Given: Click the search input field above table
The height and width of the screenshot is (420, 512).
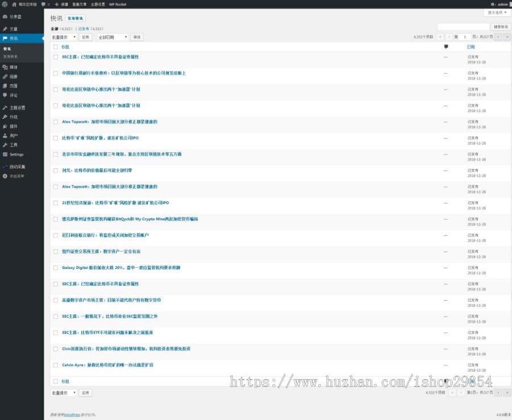Looking at the screenshot, I should click(463, 27).
